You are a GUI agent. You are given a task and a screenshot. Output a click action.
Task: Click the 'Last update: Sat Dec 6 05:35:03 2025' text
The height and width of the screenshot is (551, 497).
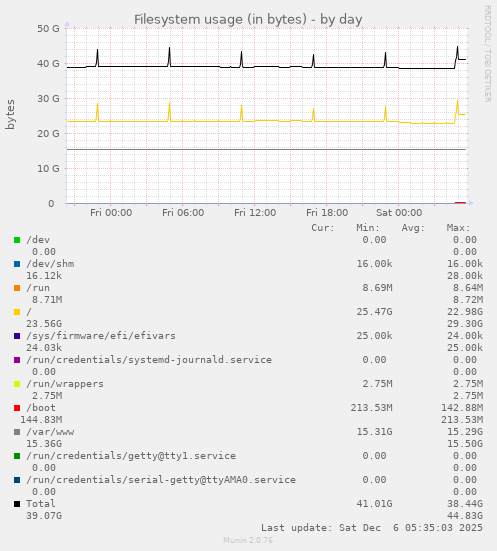point(372,528)
